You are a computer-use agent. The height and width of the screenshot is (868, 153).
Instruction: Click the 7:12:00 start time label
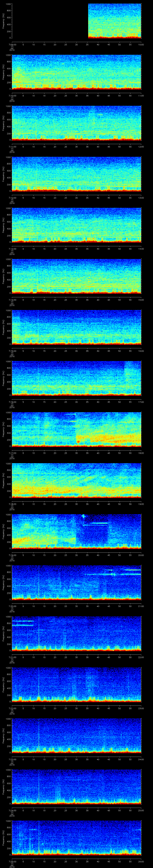click(x=12, y=198)
